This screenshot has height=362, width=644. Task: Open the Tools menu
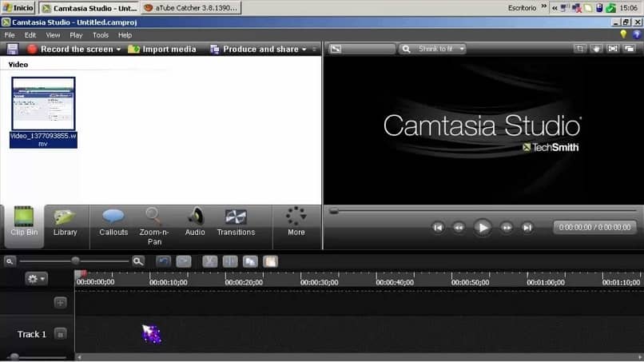point(100,35)
